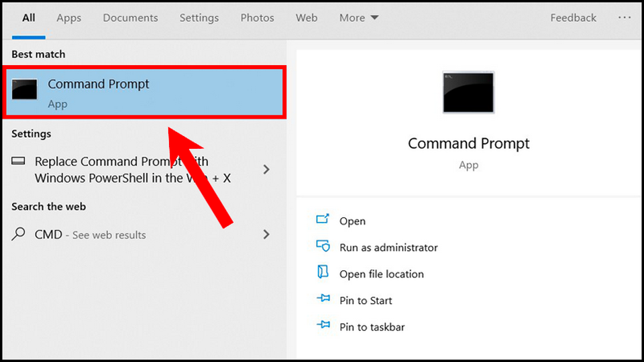644x362 pixels.
Task: Click the search magnifier icon beside CMD
Action: [x=19, y=235]
